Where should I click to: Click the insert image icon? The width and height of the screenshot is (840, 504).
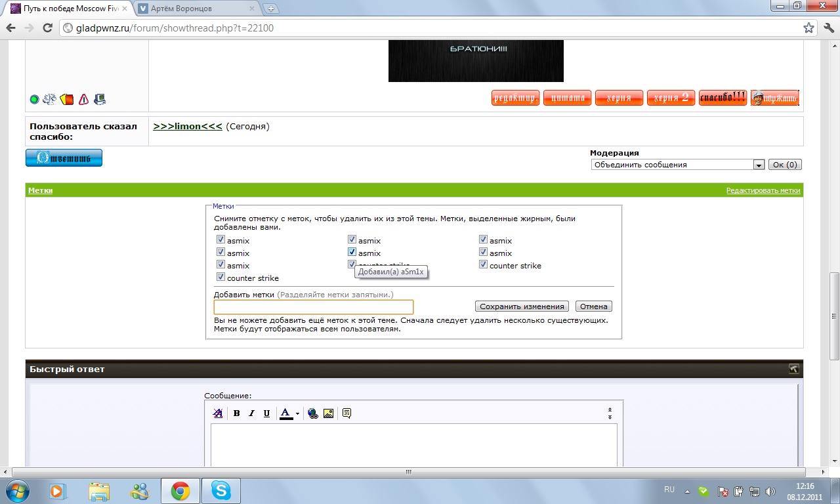pos(329,413)
